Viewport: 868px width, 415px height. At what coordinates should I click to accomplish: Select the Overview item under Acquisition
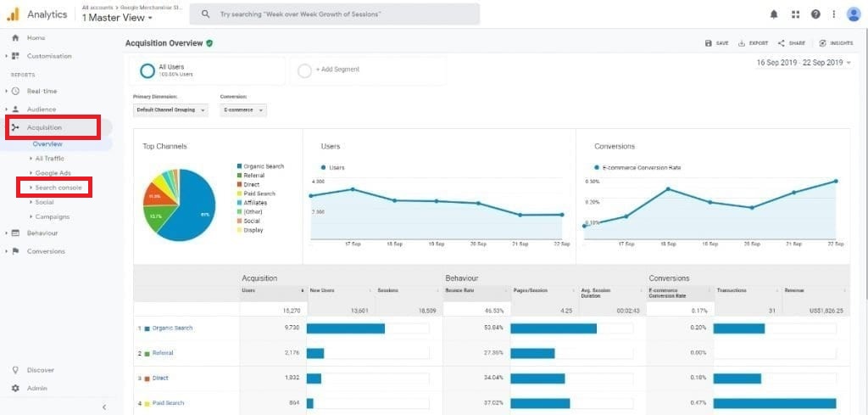click(47, 144)
